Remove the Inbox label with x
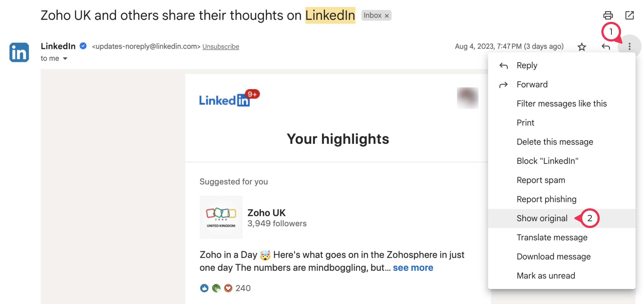 pyautogui.click(x=387, y=16)
